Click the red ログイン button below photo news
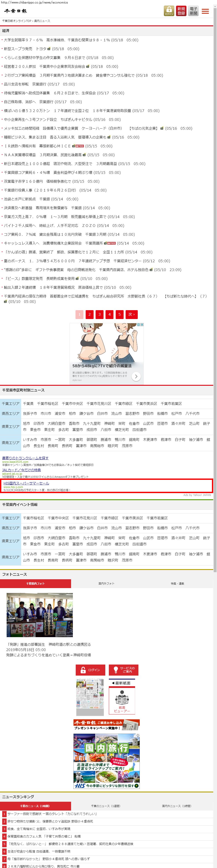Image resolution: width=217 pixels, height=868 pixels. [x=90, y=670]
